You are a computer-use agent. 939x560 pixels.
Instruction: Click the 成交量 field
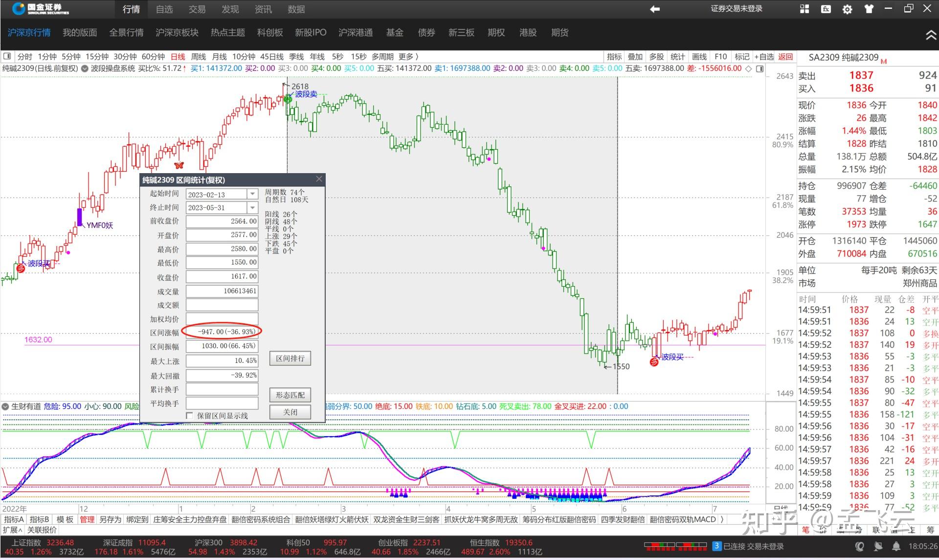[222, 291]
